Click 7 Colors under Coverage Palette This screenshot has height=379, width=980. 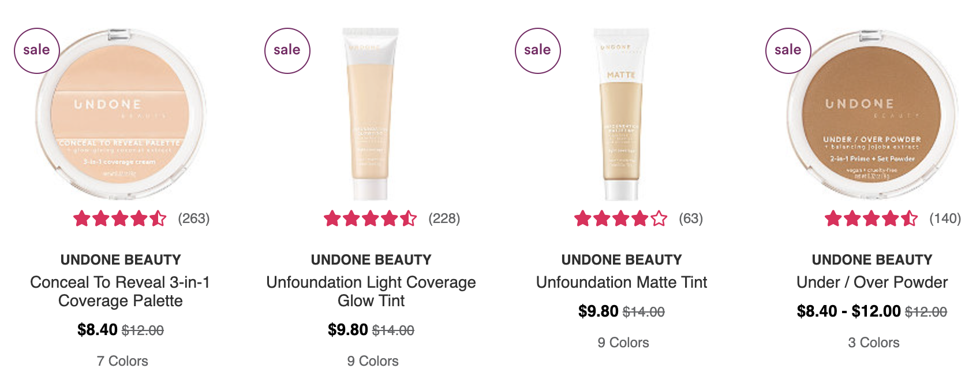(x=122, y=361)
